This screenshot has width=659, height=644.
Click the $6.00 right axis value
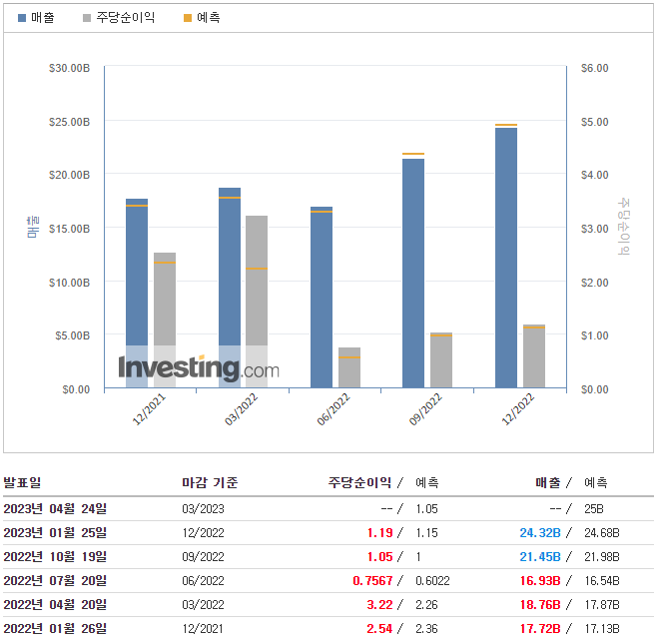point(595,68)
